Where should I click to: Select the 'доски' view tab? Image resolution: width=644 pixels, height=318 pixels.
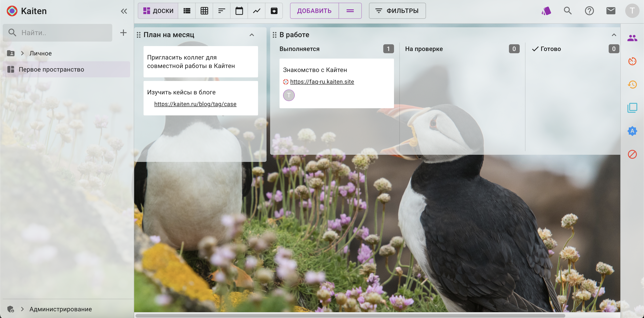pyautogui.click(x=158, y=11)
